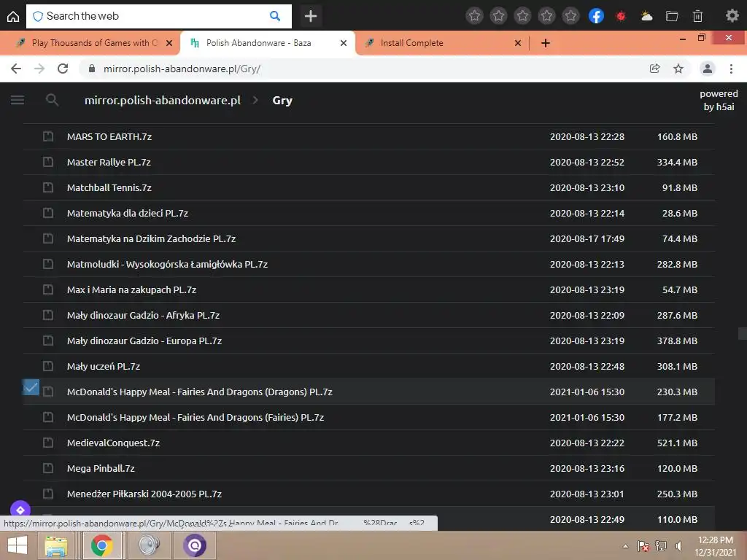The height and width of the screenshot is (560, 747).
Task: Open File Explorer from the taskbar
Action: click(56, 545)
